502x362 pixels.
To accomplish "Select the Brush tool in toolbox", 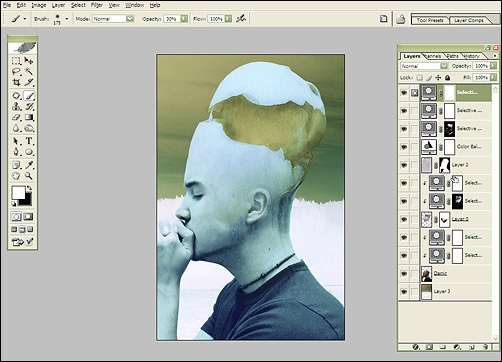I will pyautogui.click(x=29, y=96).
